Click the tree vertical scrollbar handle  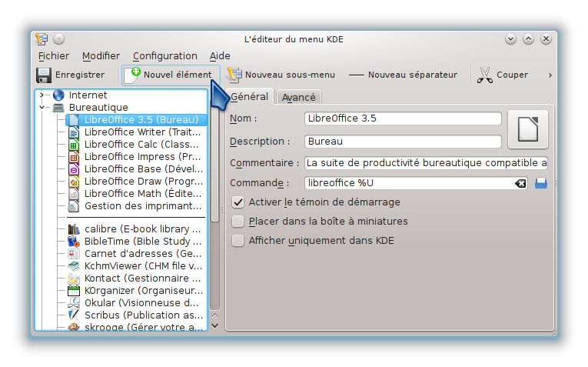pos(215,162)
